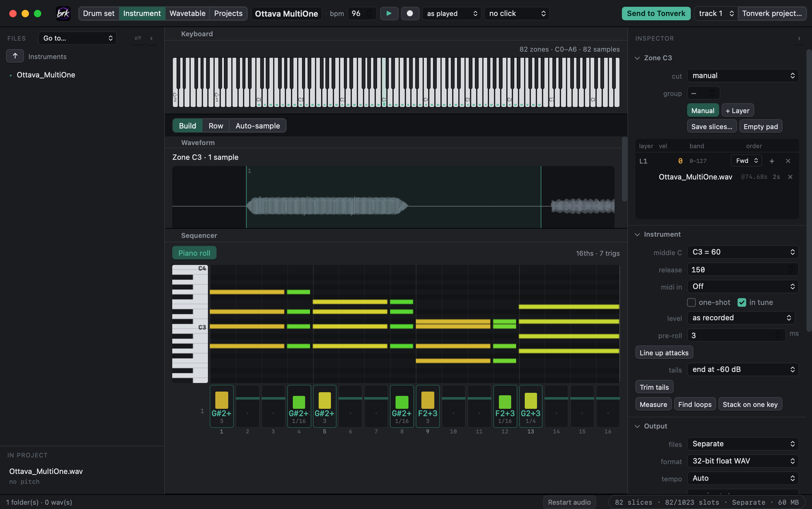Click the bpm field showing 96
Viewport: 812px width, 509px height.
click(362, 14)
